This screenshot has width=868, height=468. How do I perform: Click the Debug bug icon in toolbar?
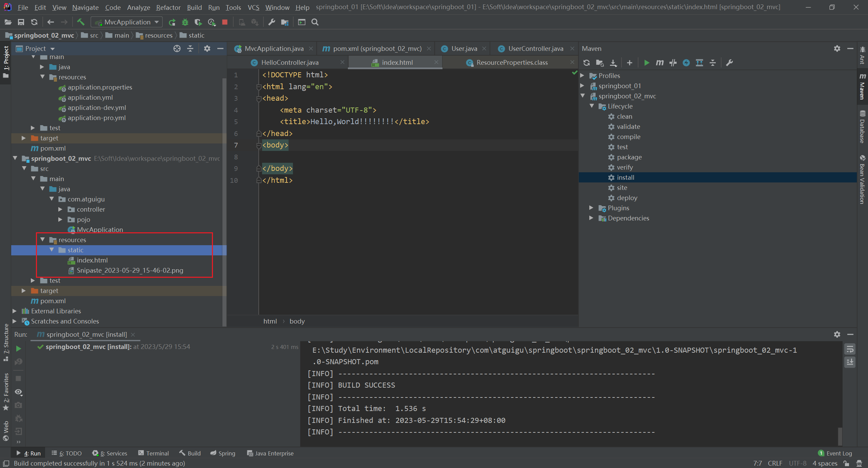pyautogui.click(x=185, y=22)
